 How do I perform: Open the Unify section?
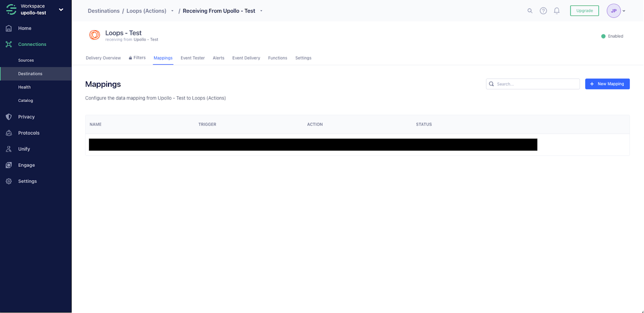[24, 149]
